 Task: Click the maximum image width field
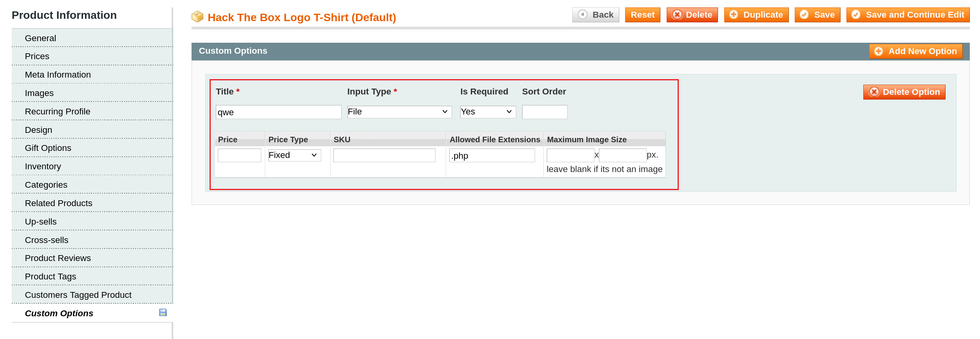tap(570, 155)
